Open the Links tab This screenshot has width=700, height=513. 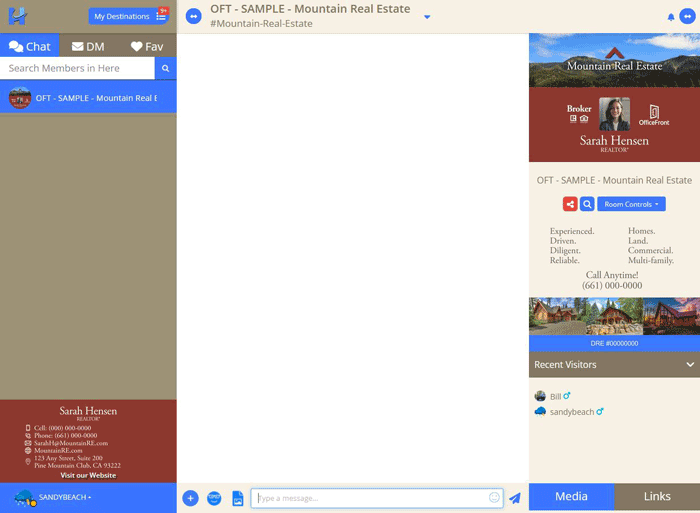tap(657, 497)
